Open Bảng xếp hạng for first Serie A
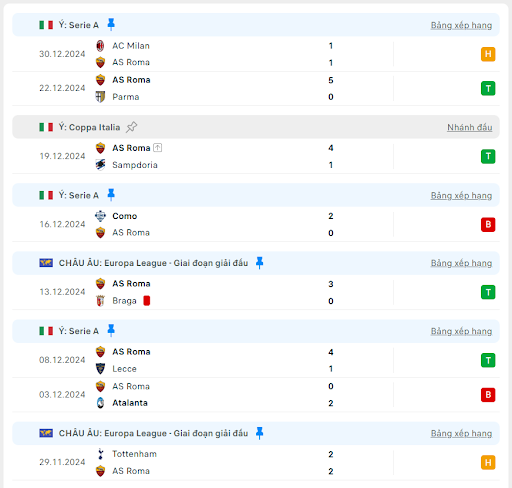512x488 pixels. [x=461, y=25]
